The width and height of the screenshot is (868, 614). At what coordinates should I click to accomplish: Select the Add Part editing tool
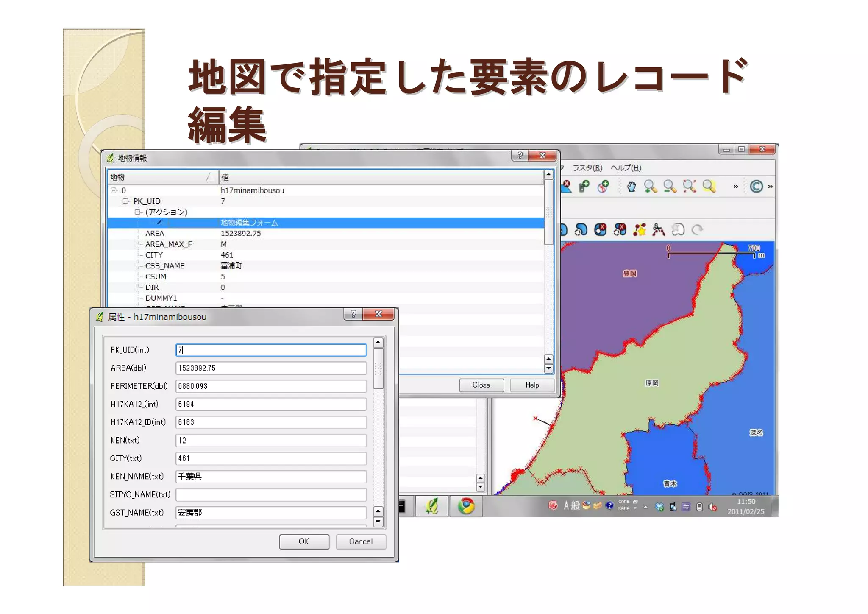581,230
